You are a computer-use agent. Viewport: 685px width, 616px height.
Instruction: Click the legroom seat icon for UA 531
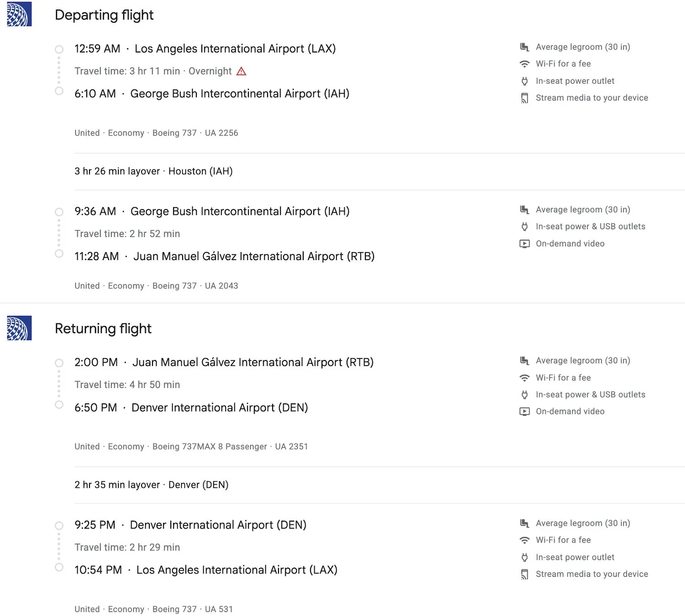click(525, 523)
